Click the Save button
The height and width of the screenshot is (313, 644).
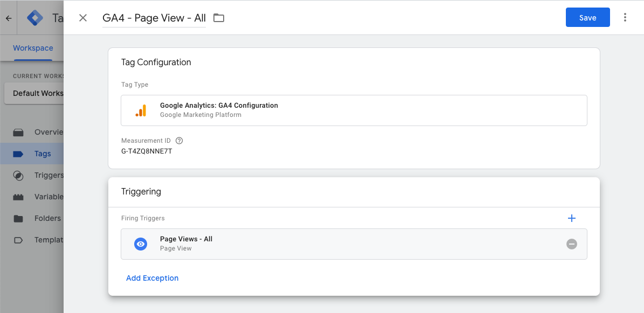pyautogui.click(x=587, y=17)
